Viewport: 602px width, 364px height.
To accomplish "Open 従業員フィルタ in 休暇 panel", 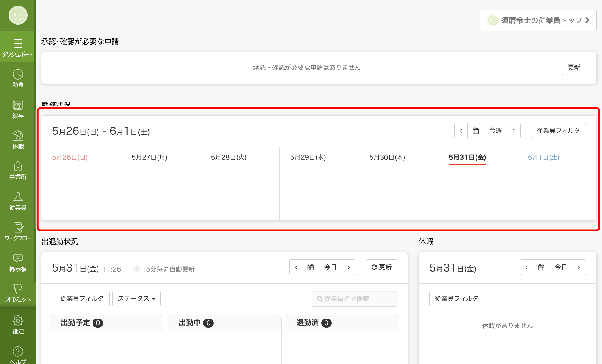I will click(x=456, y=299).
